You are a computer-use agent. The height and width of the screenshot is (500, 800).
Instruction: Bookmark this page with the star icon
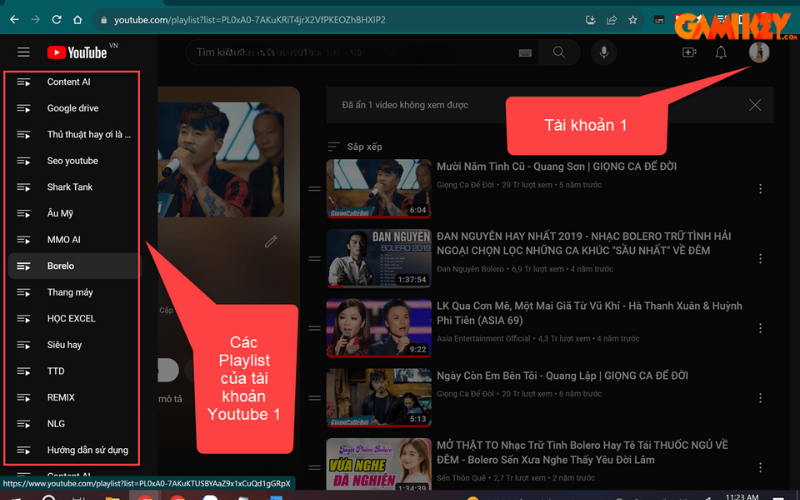(x=633, y=20)
